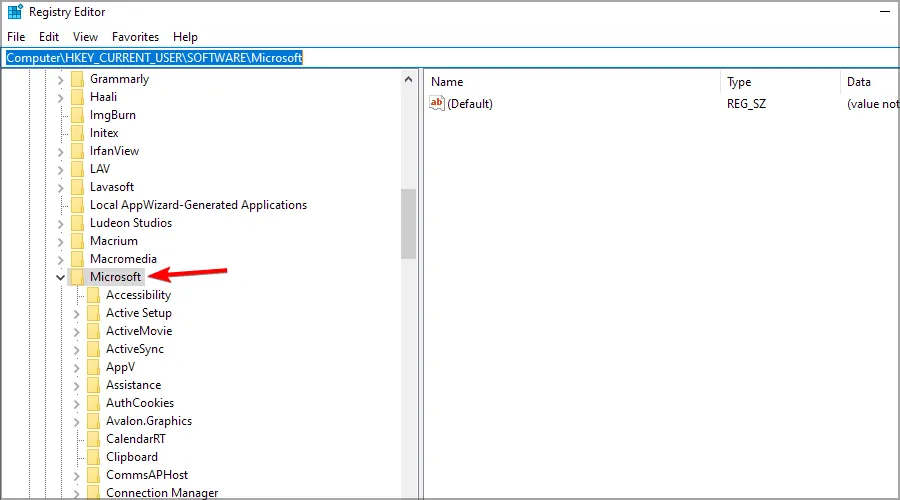
Task: Click the (Default) string value icon
Action: tap(437, 103)
